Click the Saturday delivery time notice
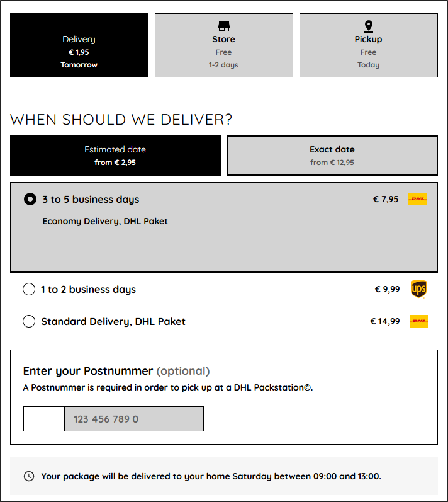Image resolution: width=448 pixels, height=502 pixels. pos(211,476)
